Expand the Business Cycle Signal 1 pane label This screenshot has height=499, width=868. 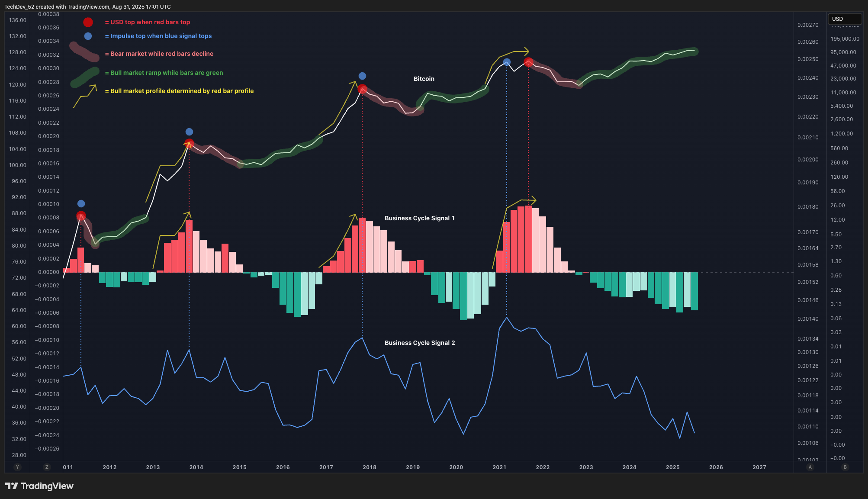click(420, 218)
